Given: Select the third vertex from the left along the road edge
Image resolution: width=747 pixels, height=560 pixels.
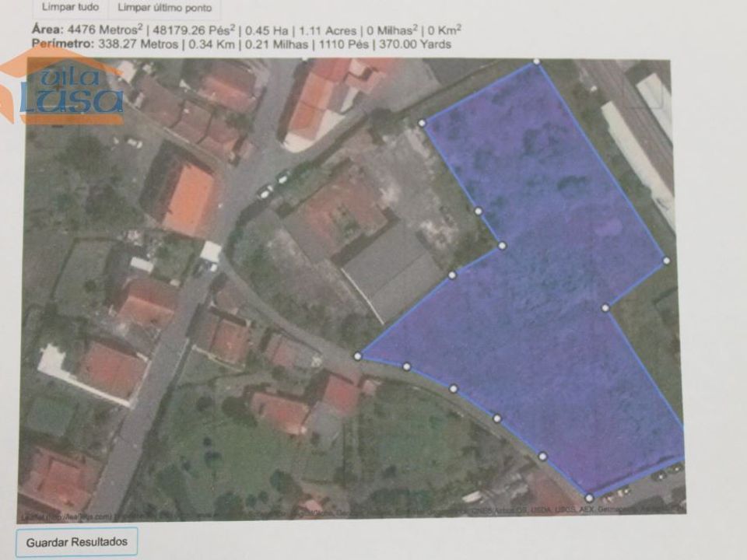Looking at the screenshot, I should click(x=453, y=389).
